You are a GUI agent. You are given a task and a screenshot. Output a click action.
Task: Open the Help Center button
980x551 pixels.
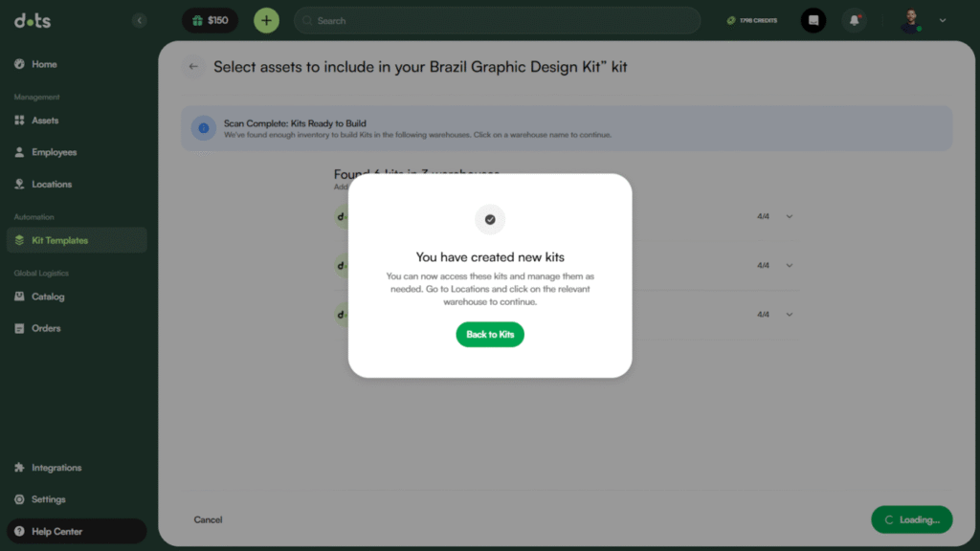tap(56, 531)
